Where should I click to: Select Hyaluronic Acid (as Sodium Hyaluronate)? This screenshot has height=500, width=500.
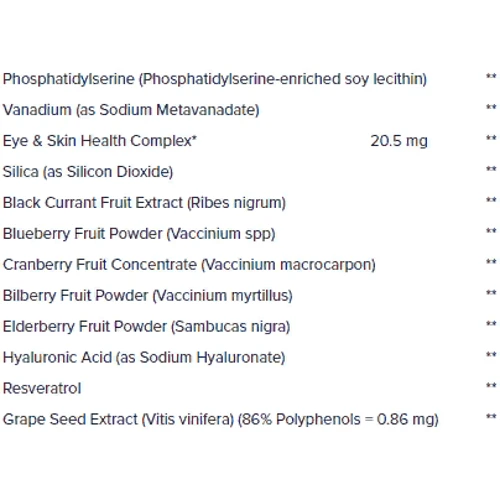click(144, 358)
